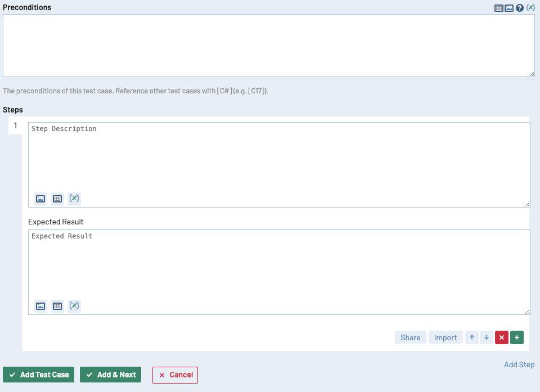The image size is (540, 392).
Task: Confirm with Add Test Case
Action: (x=38, y=375)
